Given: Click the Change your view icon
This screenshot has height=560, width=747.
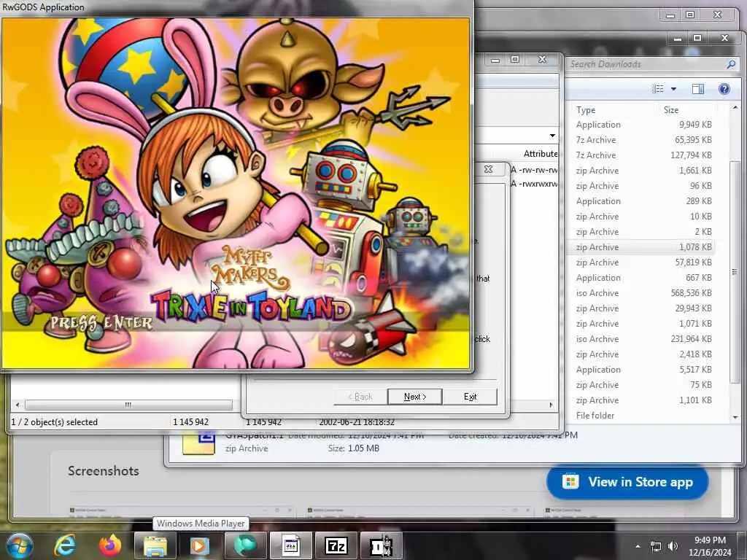Looking at the screenshot, I should pyautogui.click(x=658, y=89).
